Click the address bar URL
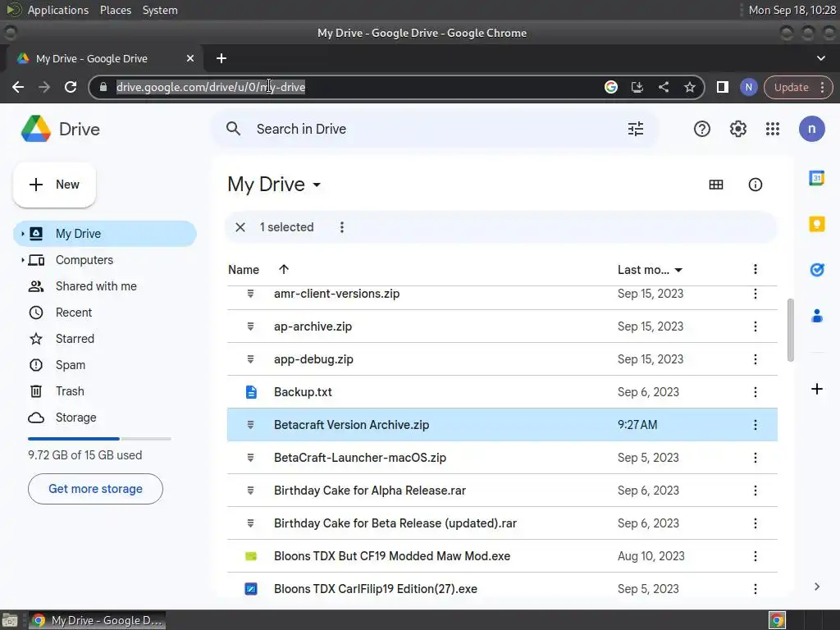Viewport: 840px width, 630px height. point(211,87)
